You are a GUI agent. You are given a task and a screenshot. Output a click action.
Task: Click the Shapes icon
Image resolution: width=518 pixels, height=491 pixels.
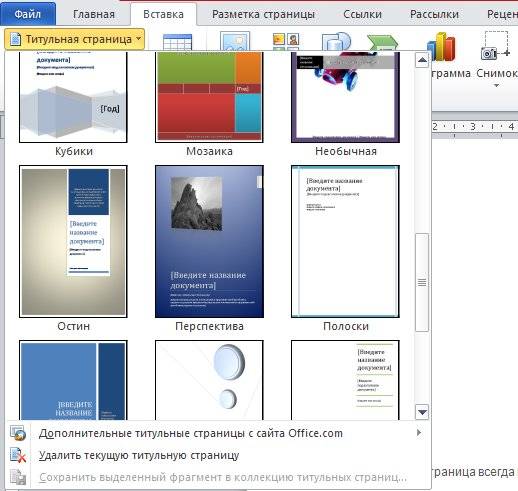336,42
